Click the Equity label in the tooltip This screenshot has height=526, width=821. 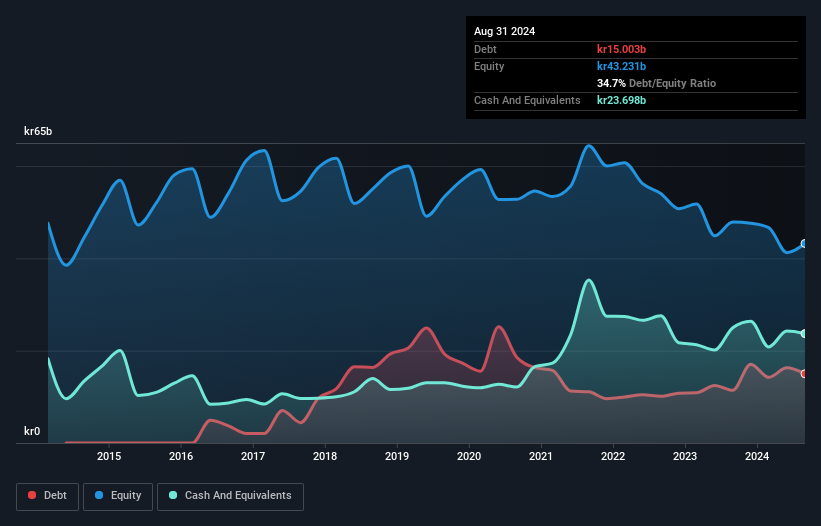[489, 66]
